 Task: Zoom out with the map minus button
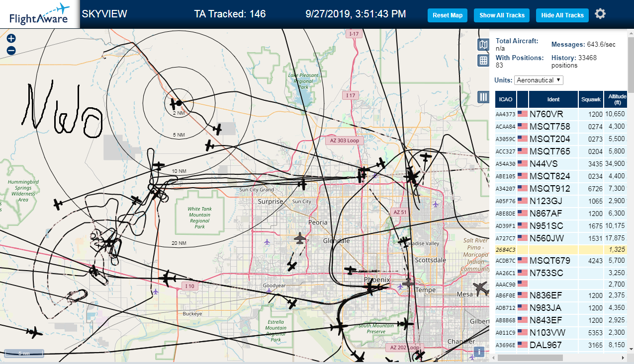coord(11,50)
